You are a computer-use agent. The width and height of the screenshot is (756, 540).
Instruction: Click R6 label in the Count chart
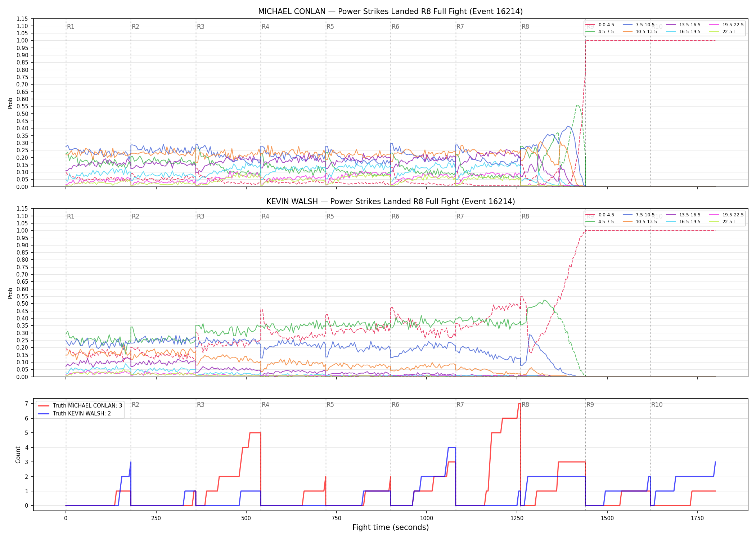click(395, 405)
